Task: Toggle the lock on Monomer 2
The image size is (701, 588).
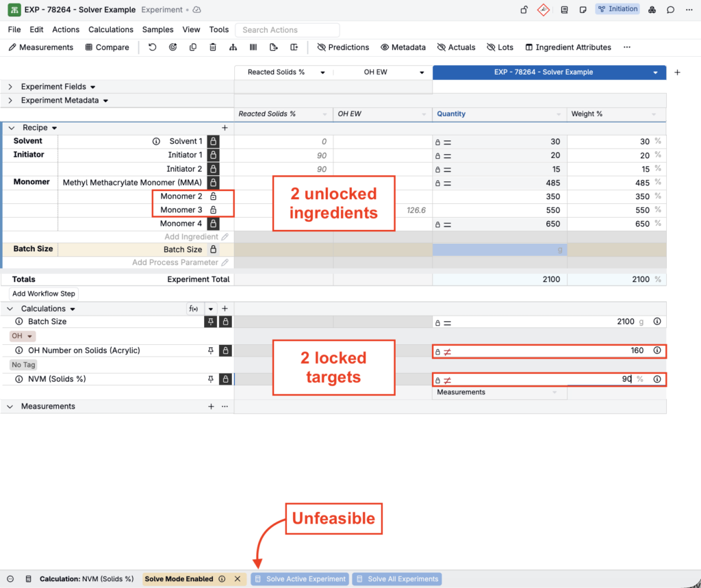Action: pos(214,196)
